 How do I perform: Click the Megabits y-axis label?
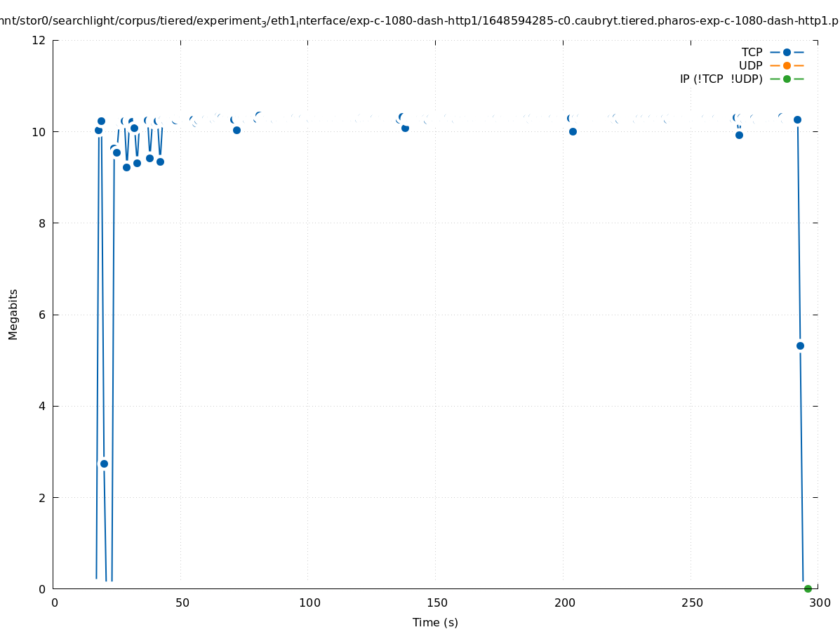13,314
